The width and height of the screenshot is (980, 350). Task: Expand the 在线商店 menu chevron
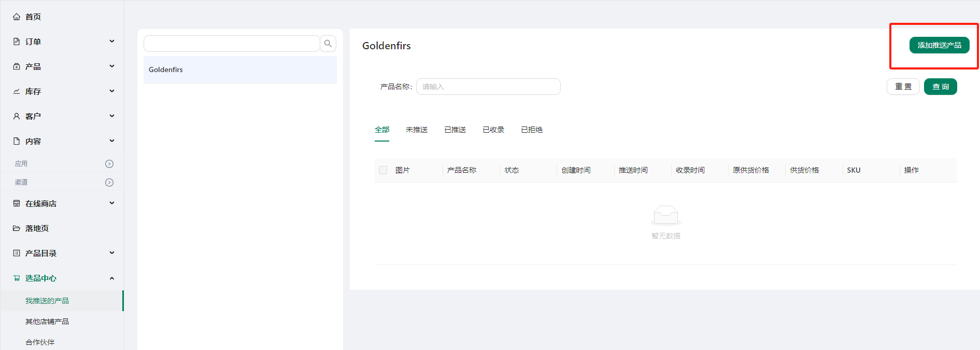coord(112,203)
